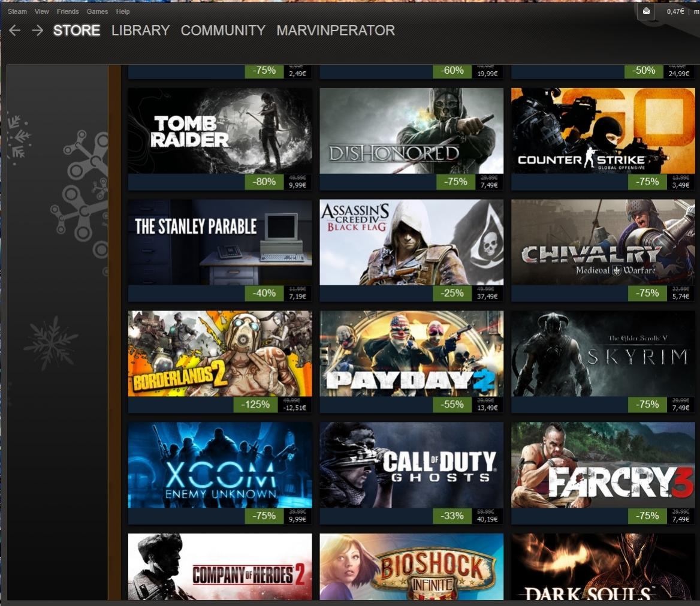Open Company of Heroes 2 tile
The image size is (700, 606).
click(220, 566)
